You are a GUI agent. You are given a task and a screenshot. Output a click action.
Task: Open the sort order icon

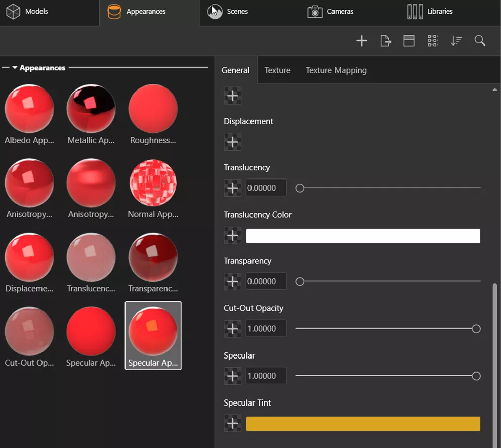(x=456, y=41)
